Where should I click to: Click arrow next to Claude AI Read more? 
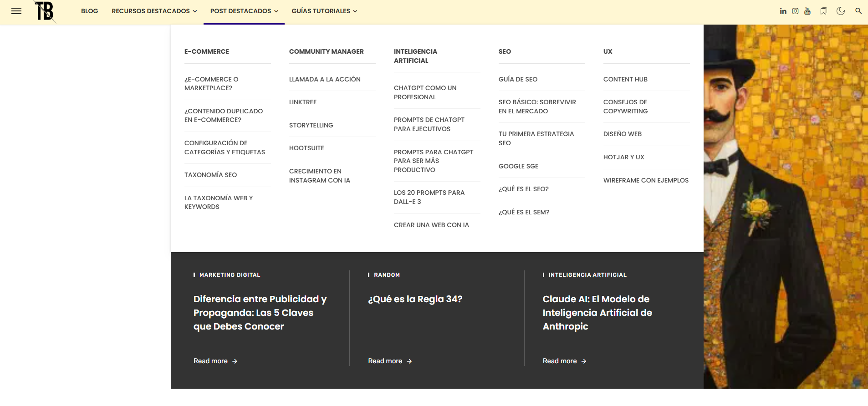(584, 361)
